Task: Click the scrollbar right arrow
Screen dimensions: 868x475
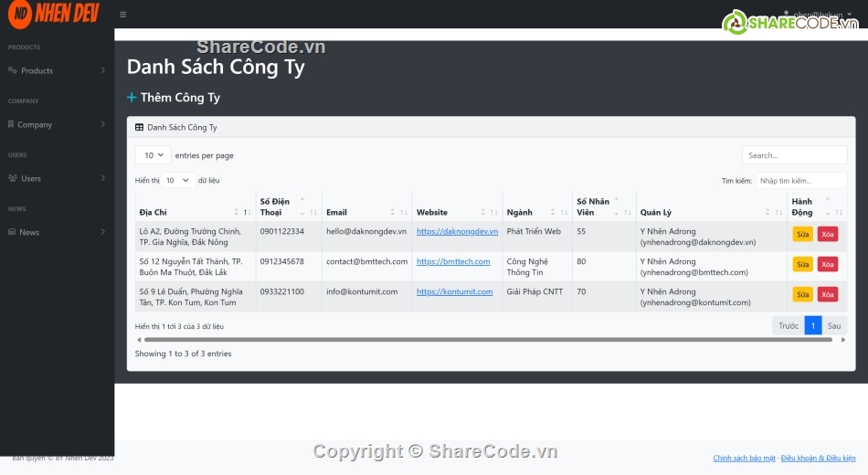Action: [x=843, y=340]
